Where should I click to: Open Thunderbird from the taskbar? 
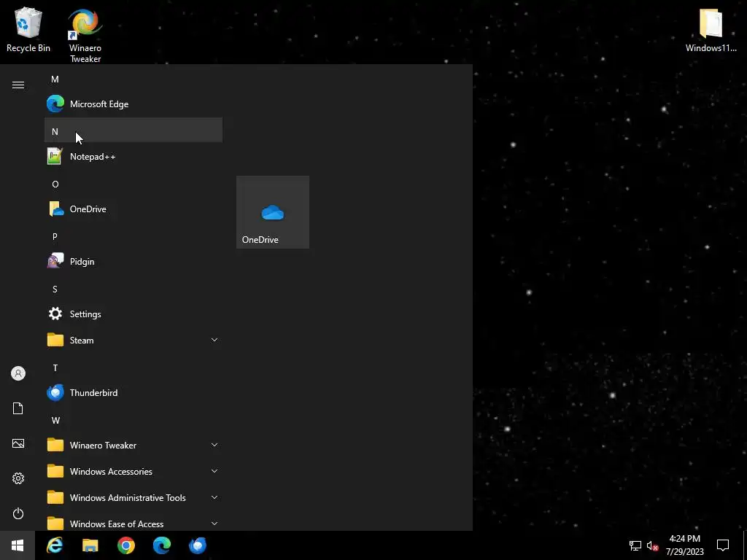point(197,545)
